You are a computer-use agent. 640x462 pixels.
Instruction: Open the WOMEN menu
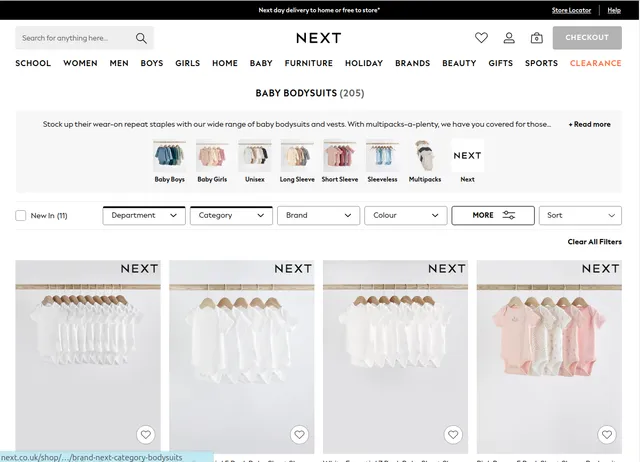pos(80,63)
